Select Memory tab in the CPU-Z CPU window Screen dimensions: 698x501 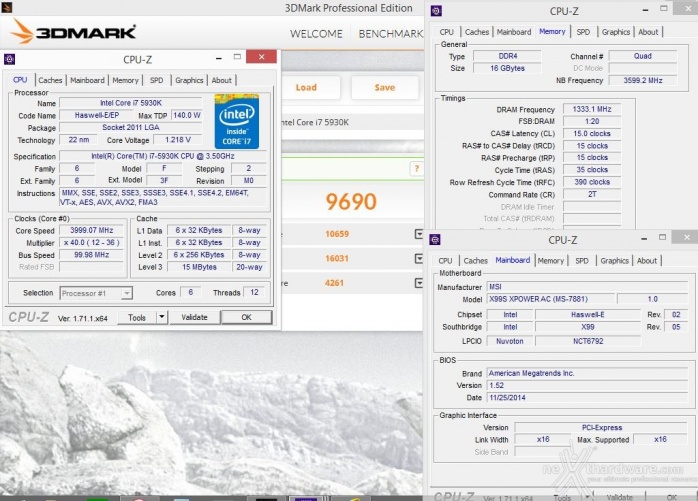tap(126, 80)
